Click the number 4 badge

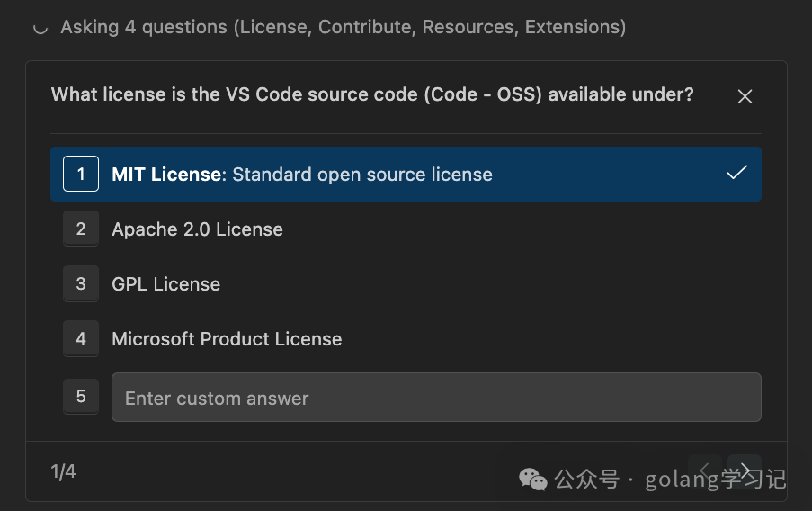[x=81, y=339]
